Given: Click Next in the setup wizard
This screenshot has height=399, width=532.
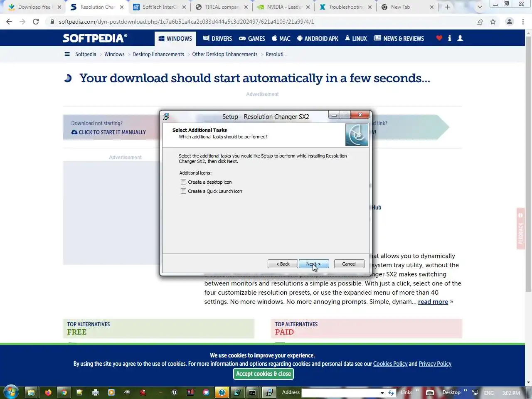Looking at the screenshot, I should pyautogui.click(x=314, y=264).
